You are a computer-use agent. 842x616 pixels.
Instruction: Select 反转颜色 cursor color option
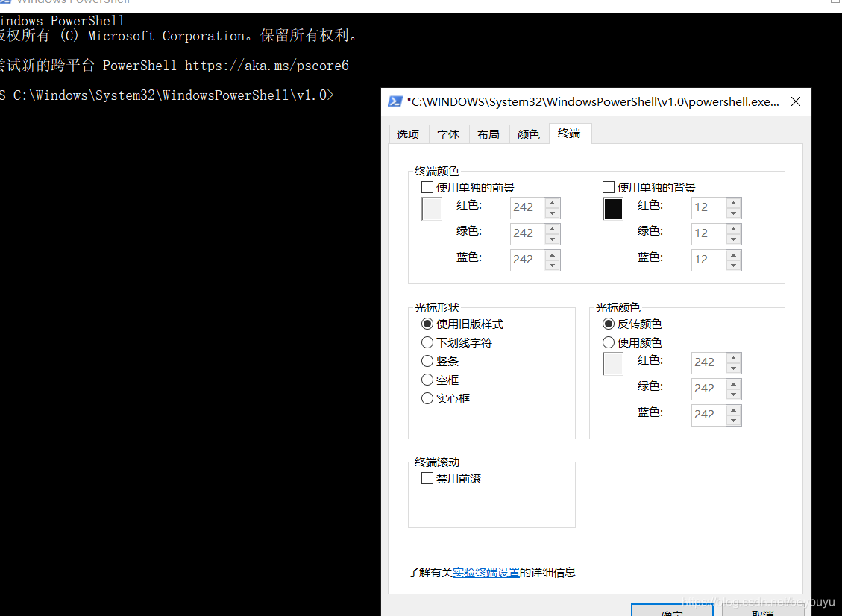click(609, 324)
